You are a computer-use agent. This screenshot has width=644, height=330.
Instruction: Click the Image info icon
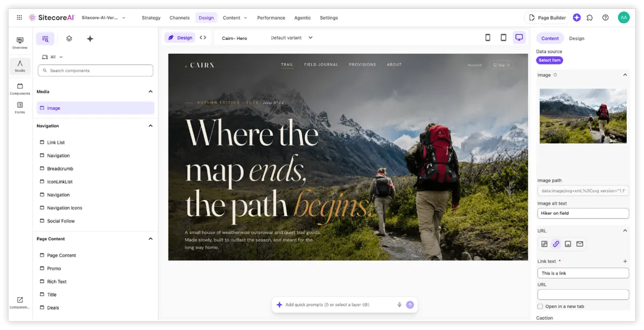[555, 75]
